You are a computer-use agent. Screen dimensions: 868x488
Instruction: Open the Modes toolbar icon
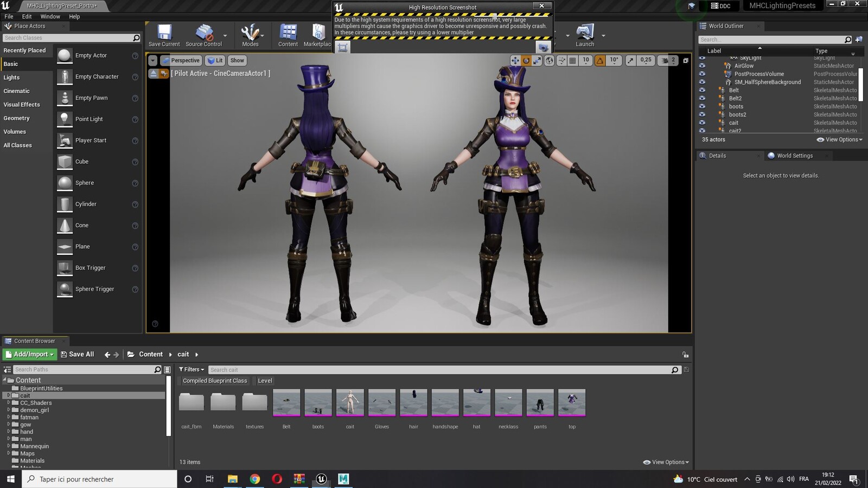(250, 33)
